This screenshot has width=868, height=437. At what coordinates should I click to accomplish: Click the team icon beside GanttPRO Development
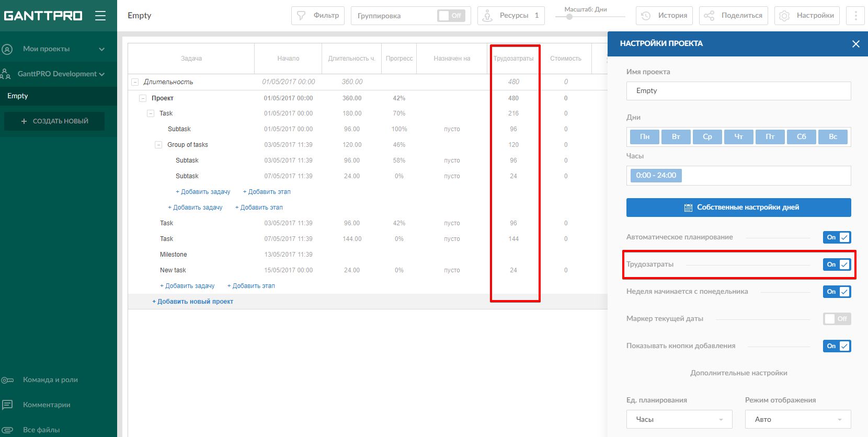6,74
